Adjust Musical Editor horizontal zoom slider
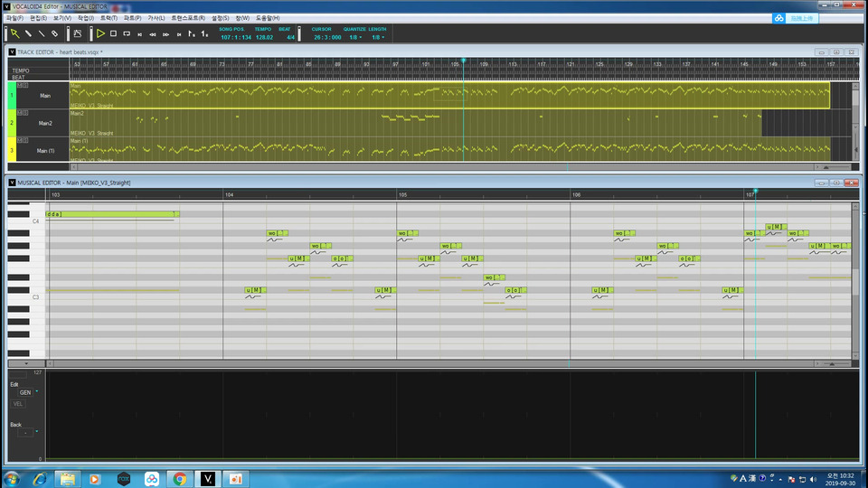Image resolution: width=868 pixels, height=488 pixels. point(837,363)
